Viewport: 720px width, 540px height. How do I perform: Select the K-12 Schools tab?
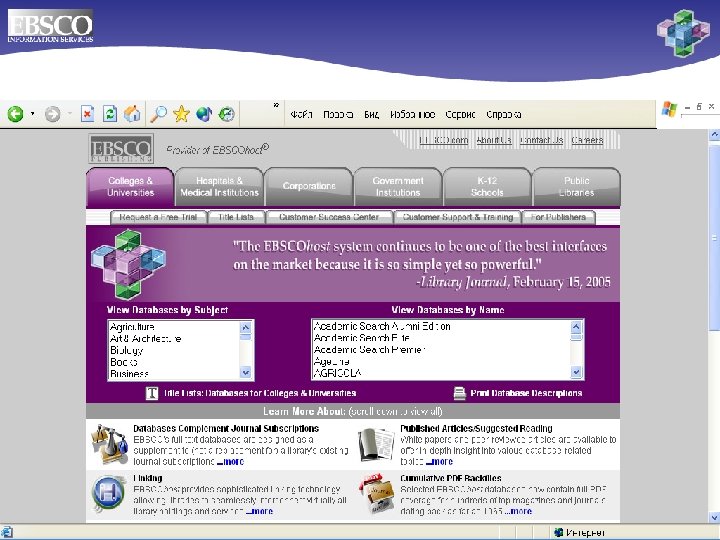487,187
